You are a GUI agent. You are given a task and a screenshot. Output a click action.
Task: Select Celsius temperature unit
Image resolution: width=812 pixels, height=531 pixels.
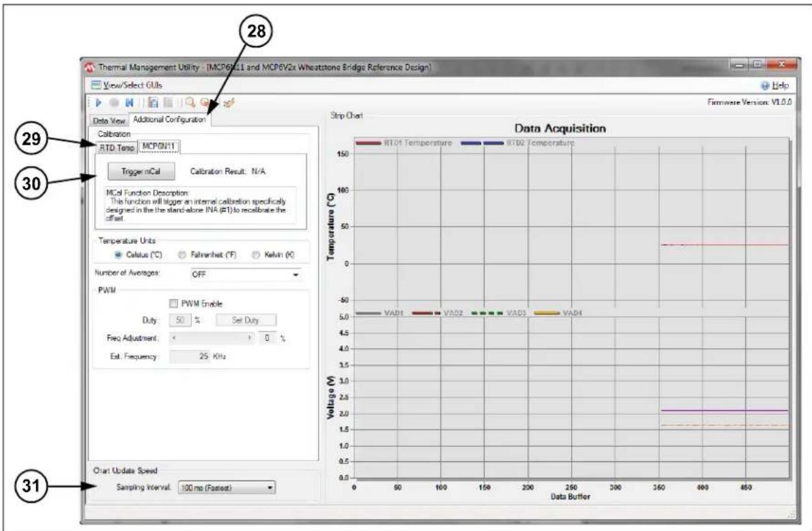tap(139, 255)
